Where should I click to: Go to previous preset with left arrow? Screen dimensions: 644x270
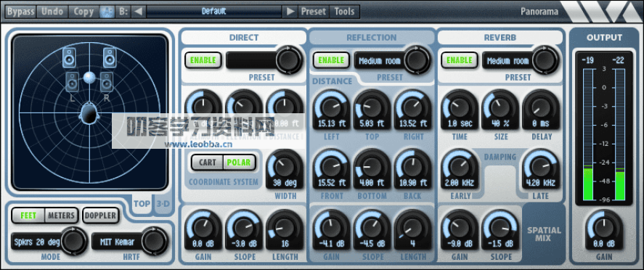(138, 12)
